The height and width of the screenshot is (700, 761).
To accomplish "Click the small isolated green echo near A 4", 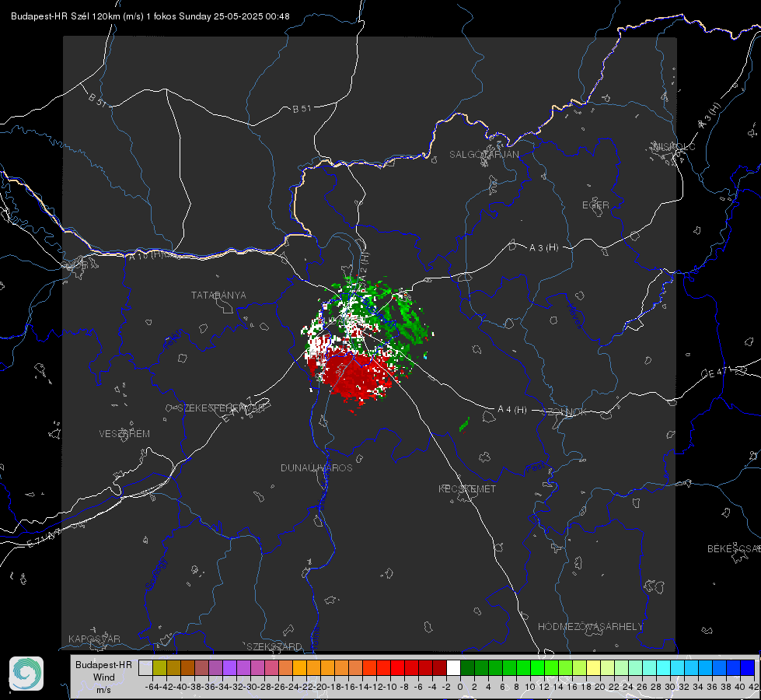I will pyautogui.click(x=464, y=424).
